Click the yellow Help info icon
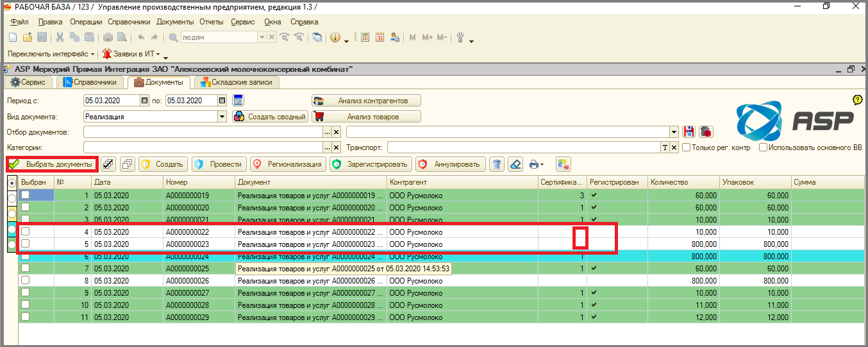 coord(335,38)
